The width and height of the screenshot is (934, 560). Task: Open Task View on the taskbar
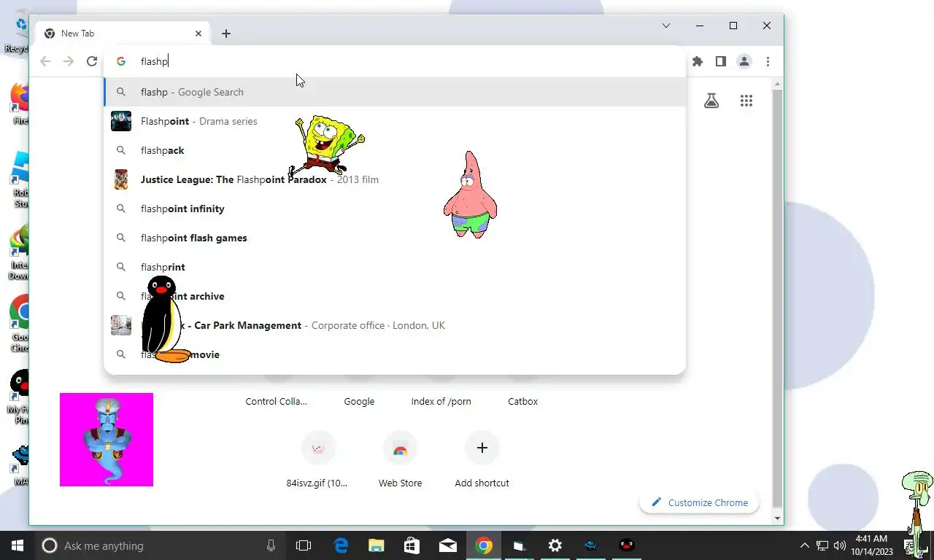point(304,545)
